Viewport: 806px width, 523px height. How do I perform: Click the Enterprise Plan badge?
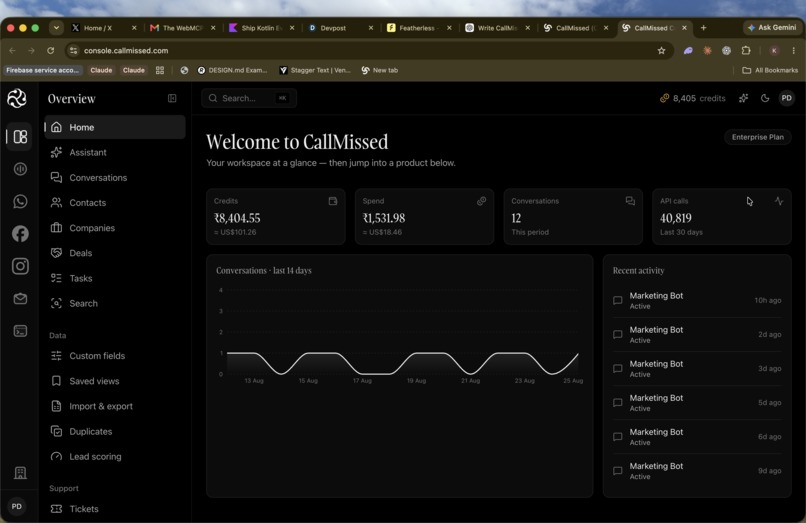[758, 137]
